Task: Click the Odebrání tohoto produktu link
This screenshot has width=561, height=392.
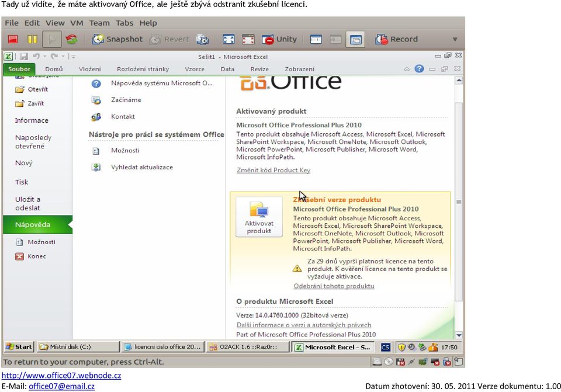Action: coord(334,286)
